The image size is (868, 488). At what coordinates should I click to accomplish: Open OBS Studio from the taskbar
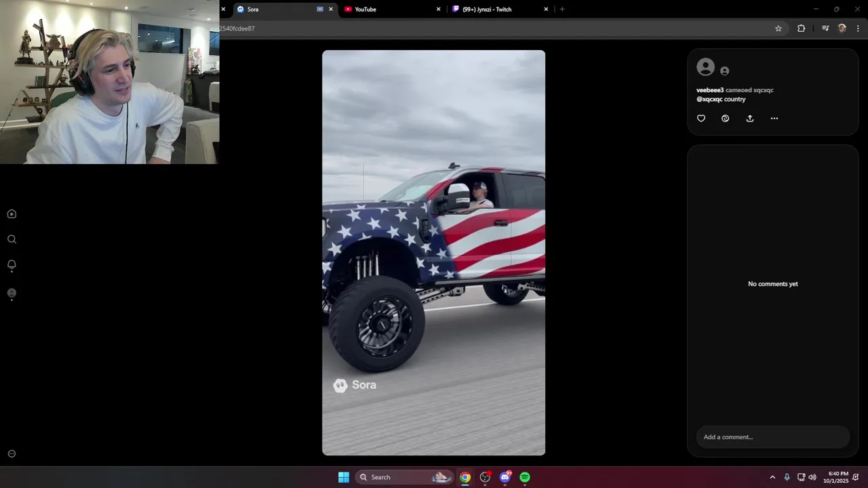pos(485,477)
